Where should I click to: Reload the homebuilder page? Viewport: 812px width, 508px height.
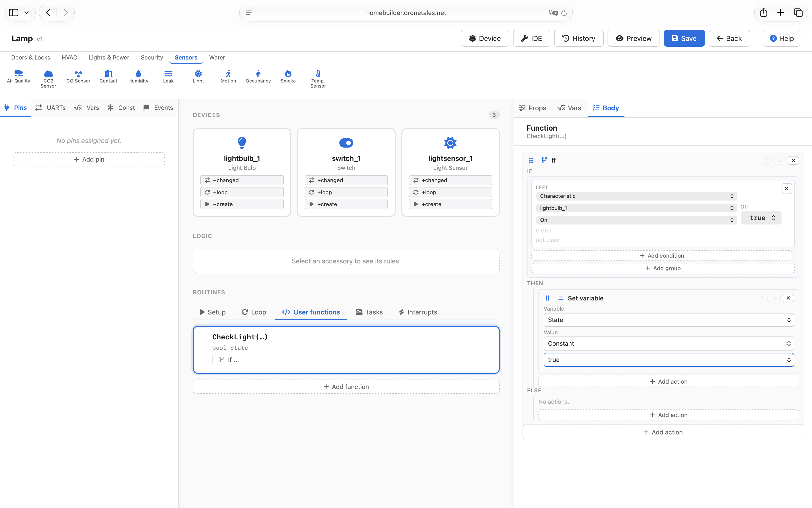click(x=564, y=12)
